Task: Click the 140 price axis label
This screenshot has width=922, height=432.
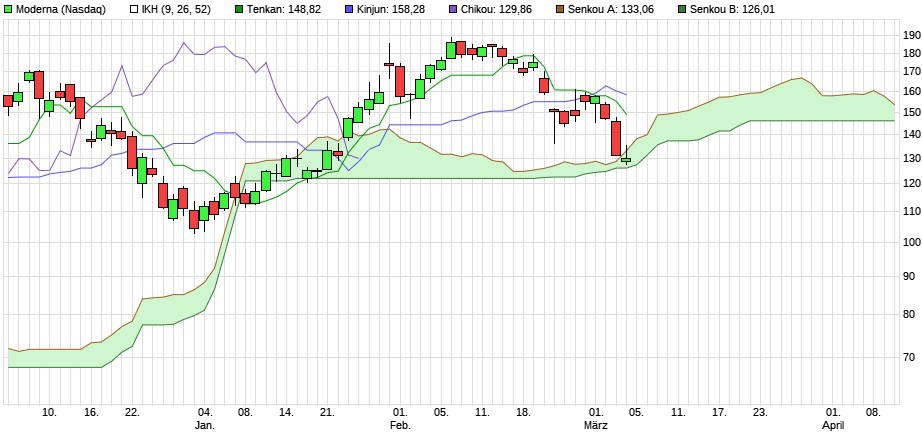Action: pyautogui.click(x=911, y=134)
